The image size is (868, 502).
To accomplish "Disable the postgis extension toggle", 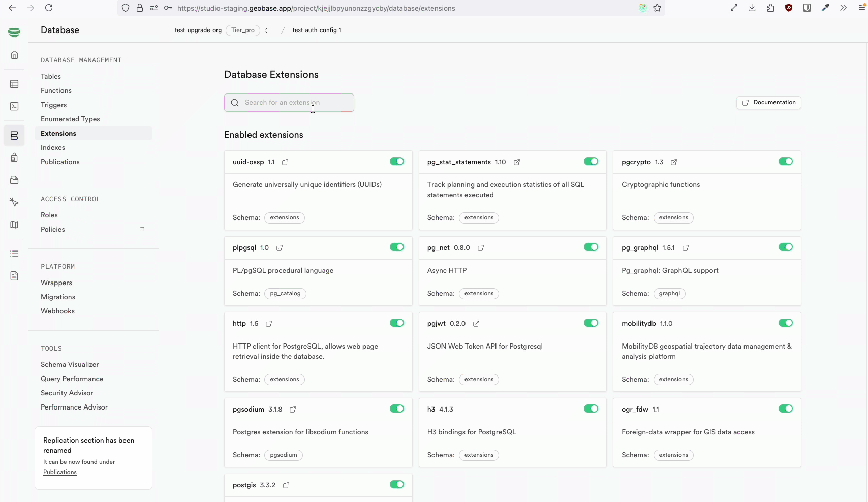I will click(x=397, y=484).
